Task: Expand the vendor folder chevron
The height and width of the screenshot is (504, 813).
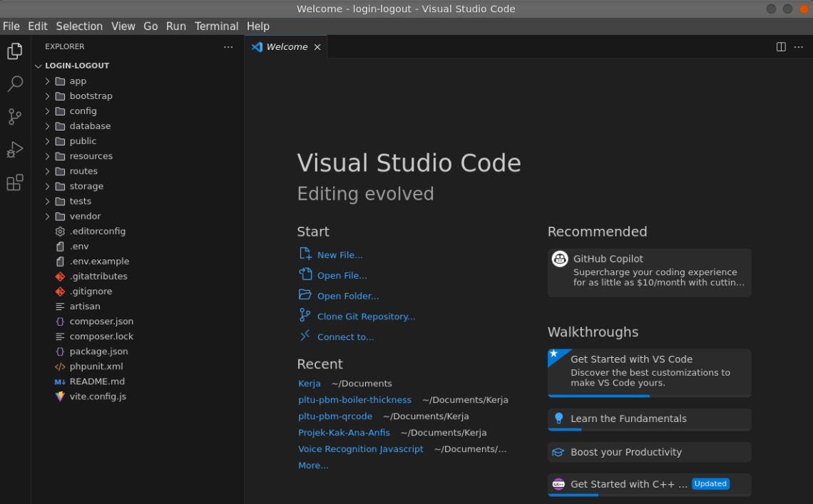Action: (x=47, y=217)
